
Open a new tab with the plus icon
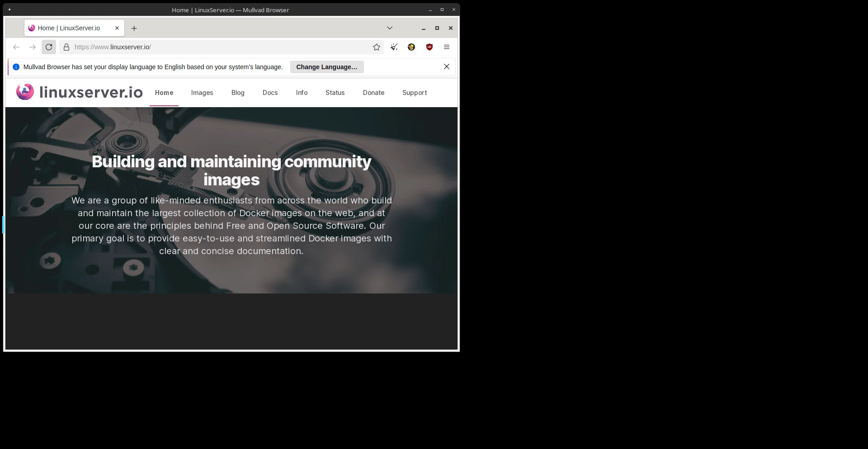pyautogui.click(x=134, y=28)
